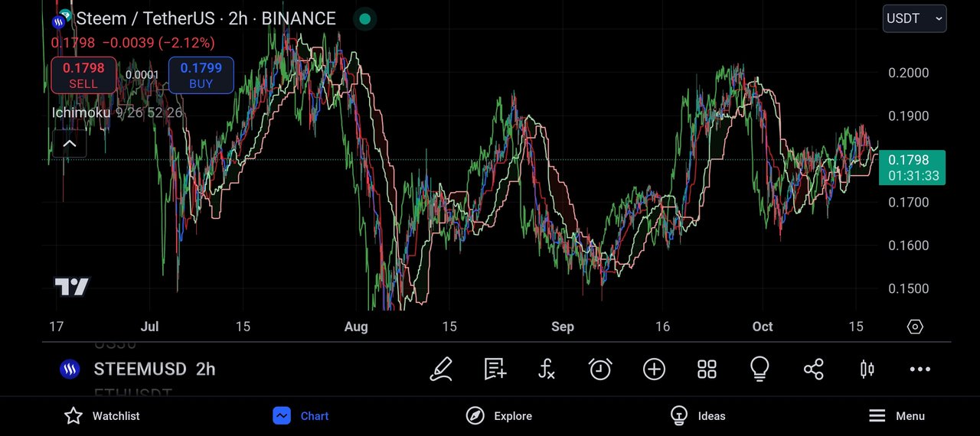Tap the 0.1700 price axis label

[x=908, y=203]
